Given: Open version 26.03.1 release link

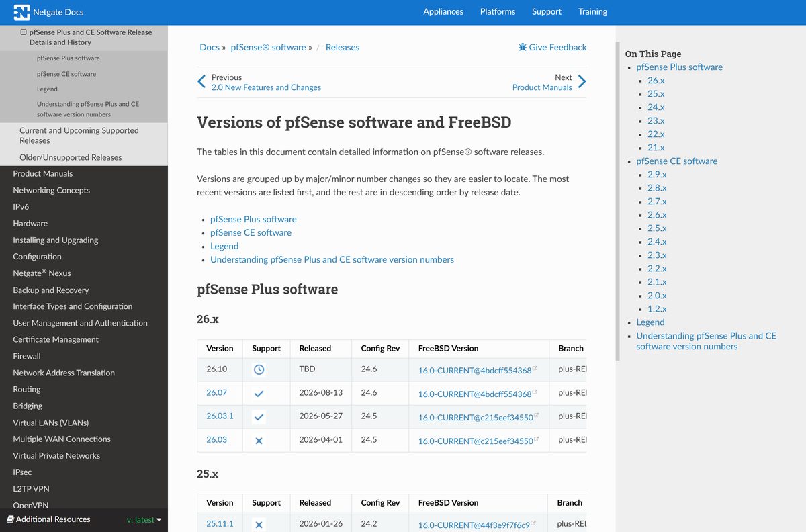Looking at the screenshot, I should pos(220,416).
